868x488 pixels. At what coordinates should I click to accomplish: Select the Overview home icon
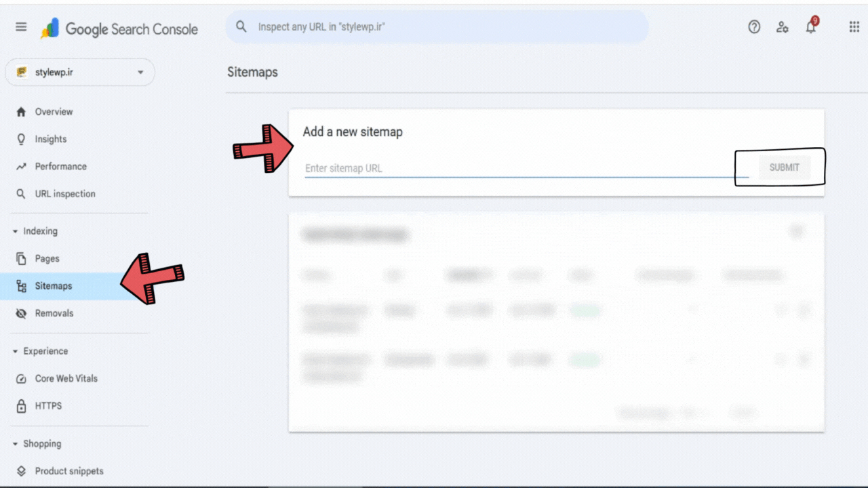(22, 112)
